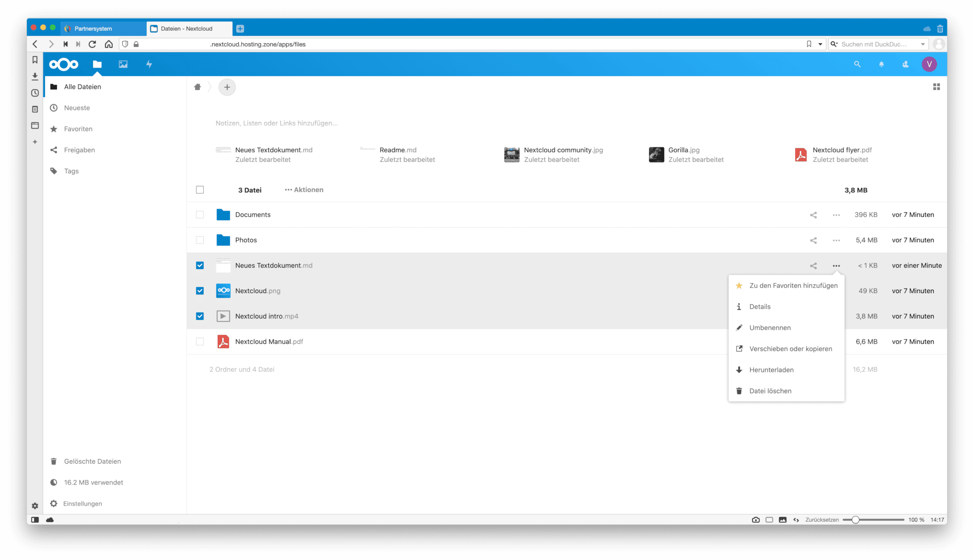974x560 pixels.
Task: Open Nextcloud.png thumbnail
Action: coord(223,291)
